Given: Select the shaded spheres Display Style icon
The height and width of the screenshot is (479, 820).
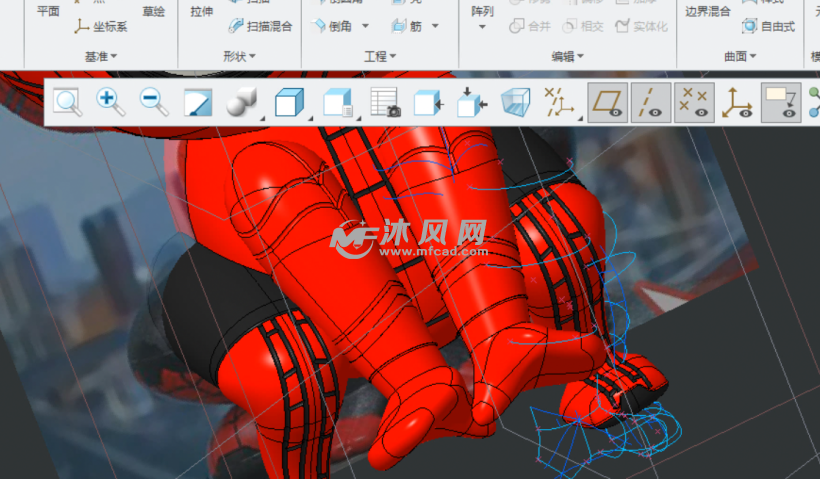Looking at the screenshot, I should 241,102.
